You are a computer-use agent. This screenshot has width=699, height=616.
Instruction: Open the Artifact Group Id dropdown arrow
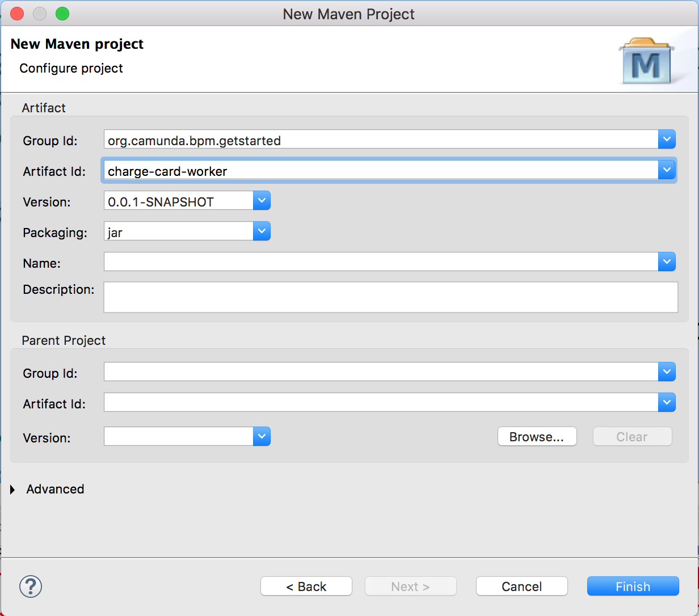(667, 140)
